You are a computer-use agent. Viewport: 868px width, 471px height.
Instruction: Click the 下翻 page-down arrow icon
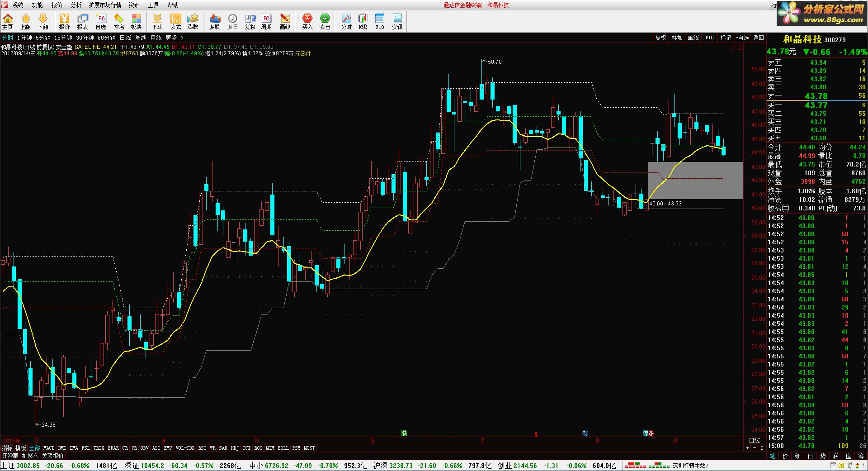point(43,21)
